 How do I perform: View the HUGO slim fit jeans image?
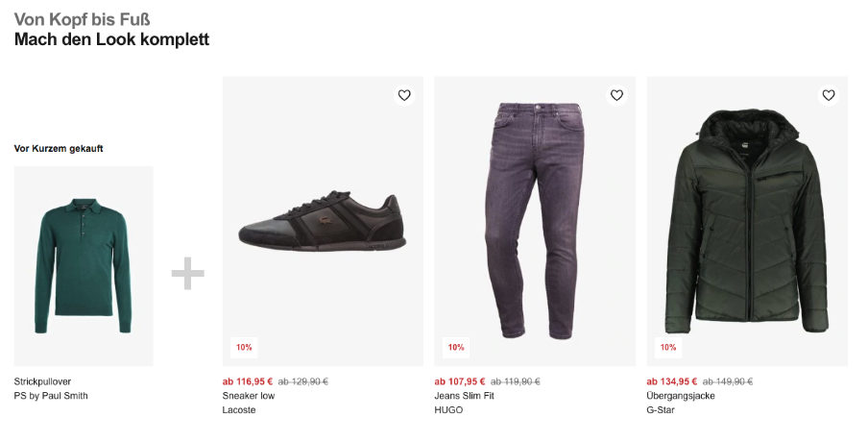(x=535, y=222)
